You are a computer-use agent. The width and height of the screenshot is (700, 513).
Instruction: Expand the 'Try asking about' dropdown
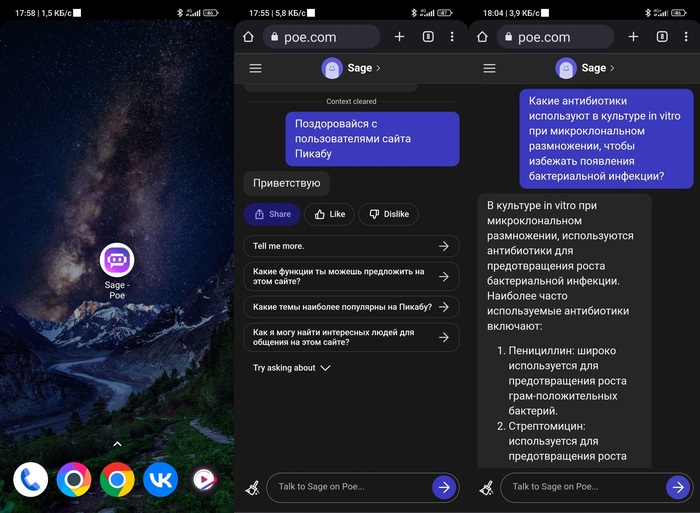coord(291,368)
